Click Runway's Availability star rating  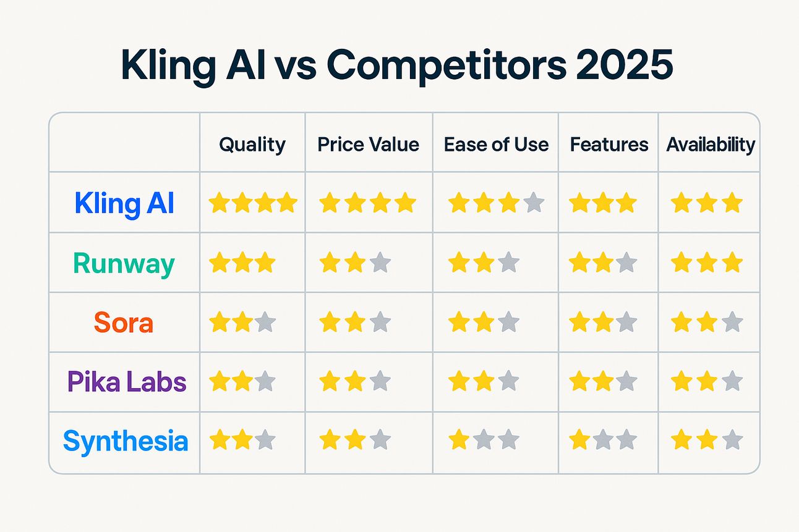click(707, 263)
